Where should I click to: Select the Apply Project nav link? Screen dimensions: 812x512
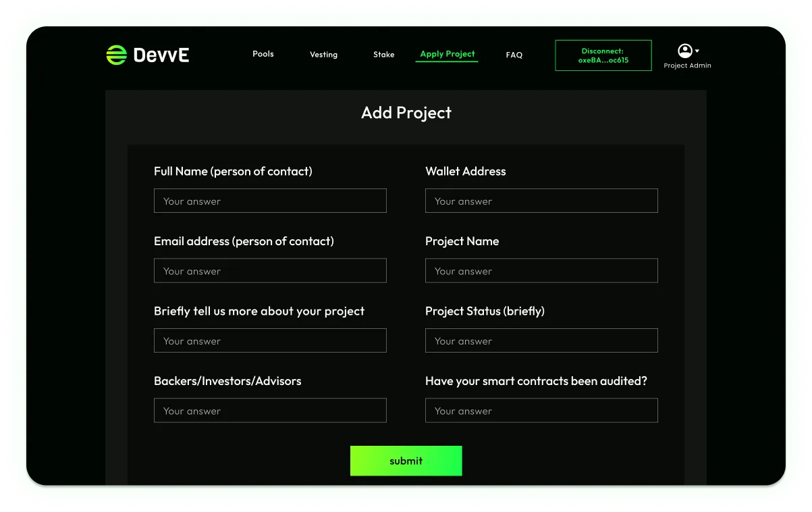(x=446, y=54)
